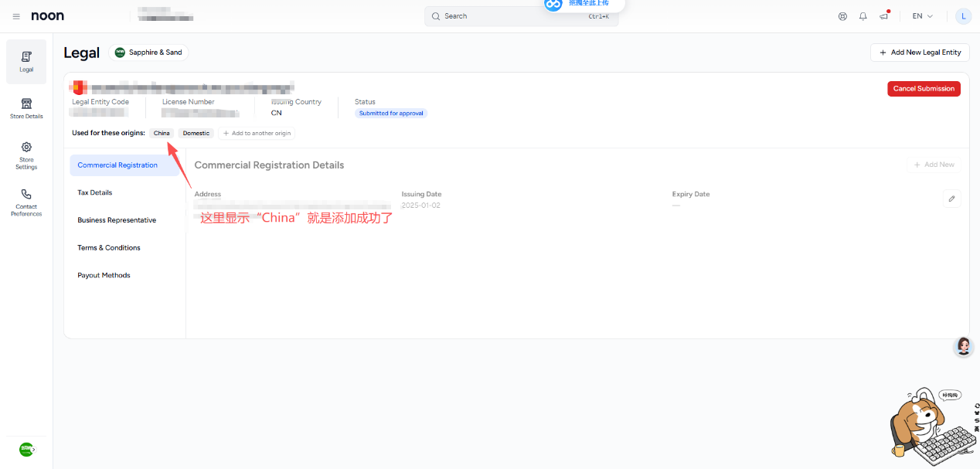Click the cloud upload icon at top
Image resolution: width=980 pixels, height=469 pixels.
click(553, 5)
